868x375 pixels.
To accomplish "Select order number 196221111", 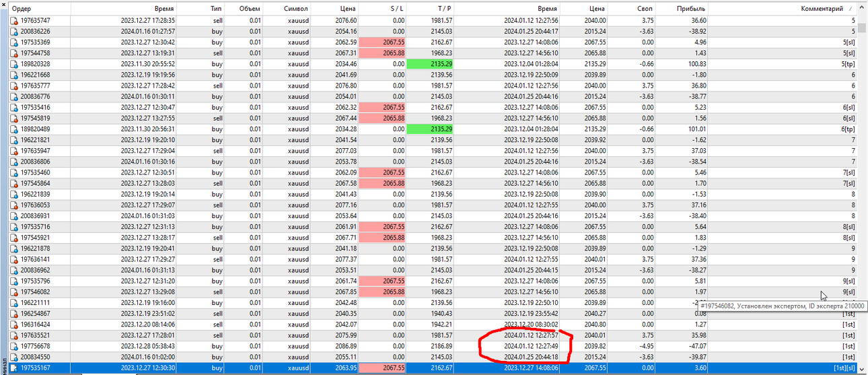I will (35, 302).
